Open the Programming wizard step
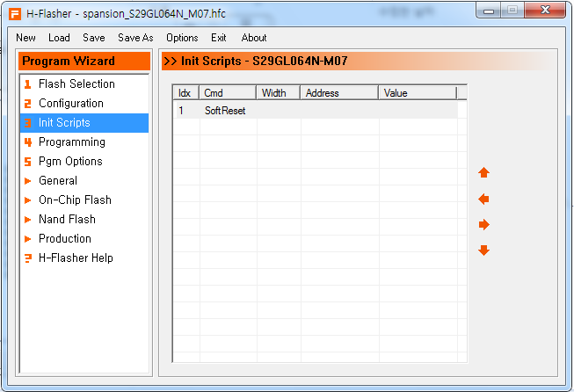This screenshot has width=574, height=392. [84, 142]
